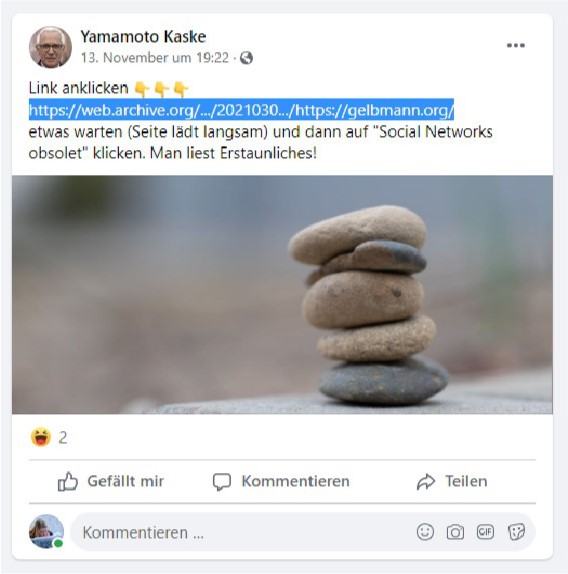Click the share arrow icon
The height and width of the screenshot is (574, 568).
coord(426,482)
